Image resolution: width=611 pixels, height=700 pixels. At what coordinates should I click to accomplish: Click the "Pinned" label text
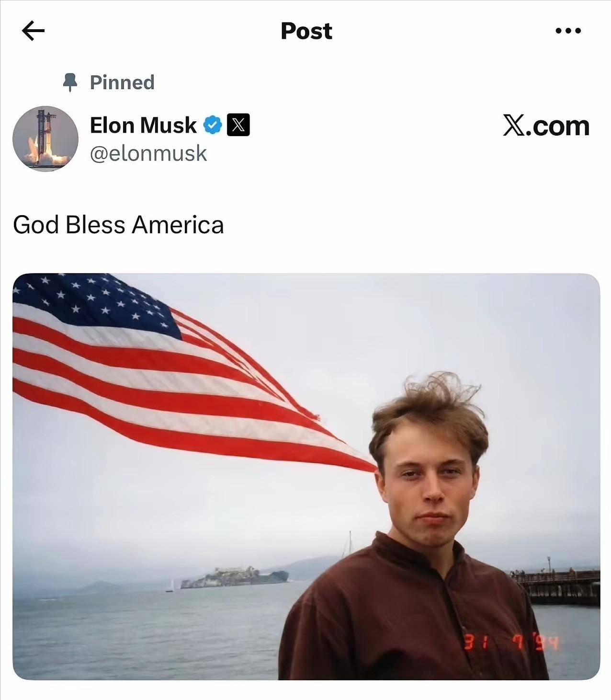[x=122, y=82]
